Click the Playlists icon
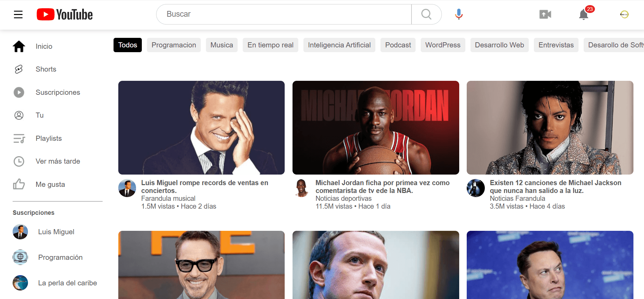The image size is (644, 299). tap(19, 138)
